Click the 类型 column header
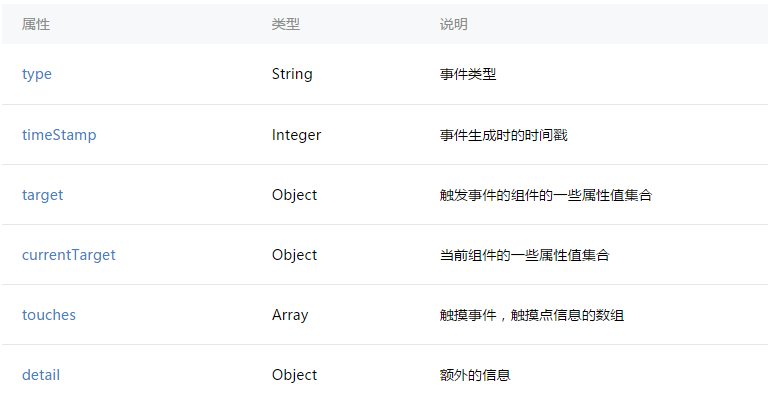Viewport: 768px width, 404px height. point(285,24)
